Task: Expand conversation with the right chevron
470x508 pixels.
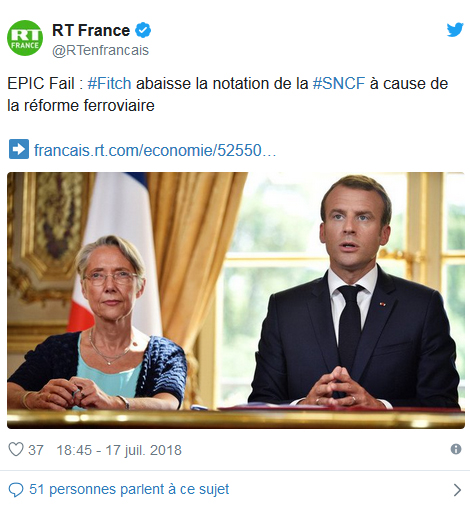Action: coord(457,490)
